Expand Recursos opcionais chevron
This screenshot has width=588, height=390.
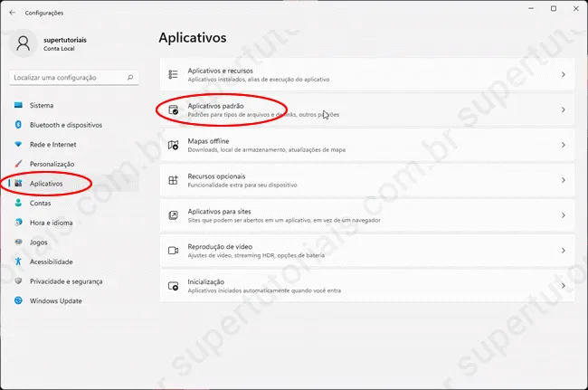click(564, 180)
